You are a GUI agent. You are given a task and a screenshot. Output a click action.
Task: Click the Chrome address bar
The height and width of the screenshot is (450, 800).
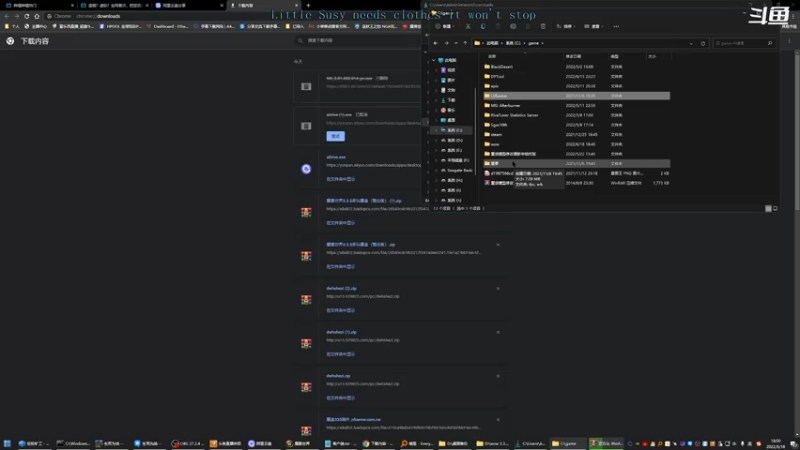235,16
